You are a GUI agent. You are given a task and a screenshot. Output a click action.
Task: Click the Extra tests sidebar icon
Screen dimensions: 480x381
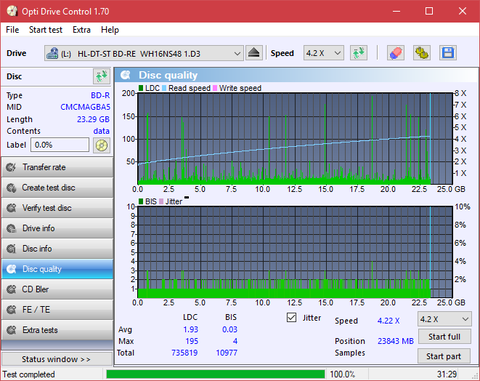tap(11, 330)
